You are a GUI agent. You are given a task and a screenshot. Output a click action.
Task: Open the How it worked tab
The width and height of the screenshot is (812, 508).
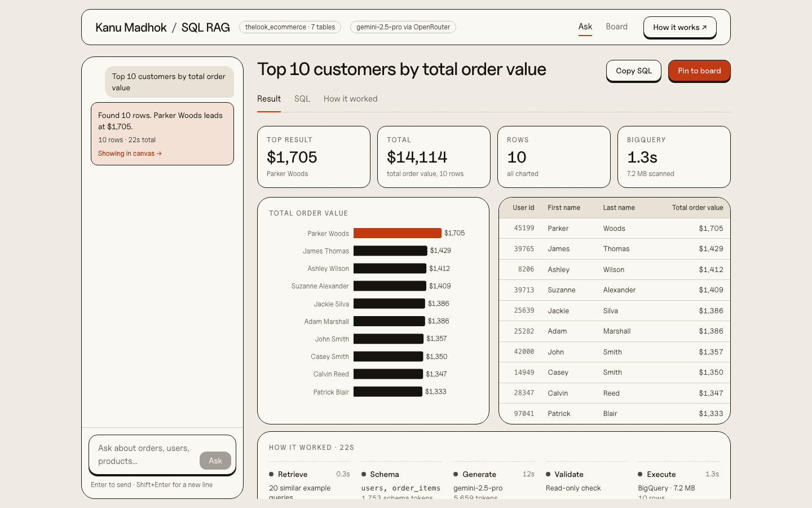pos(351,99)
